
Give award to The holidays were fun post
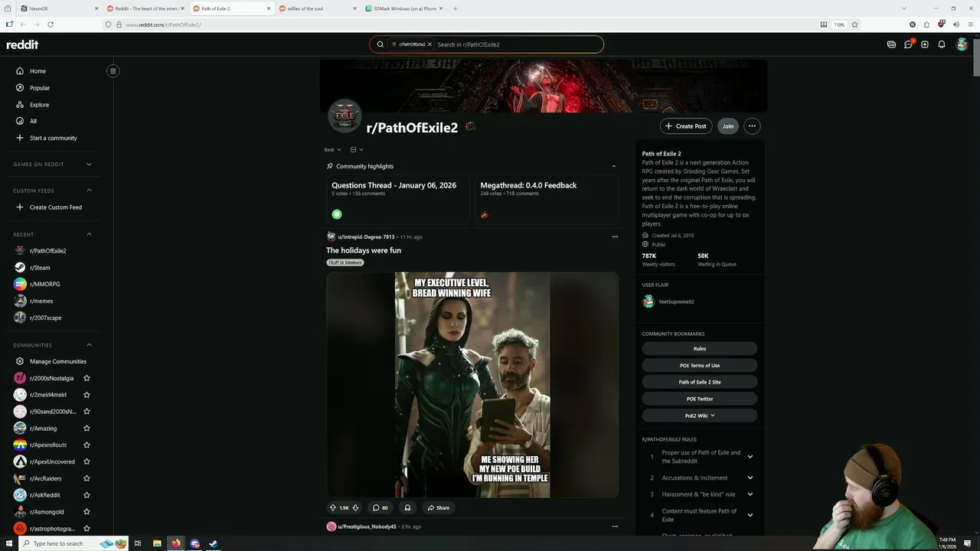click(x=407, y=507)
